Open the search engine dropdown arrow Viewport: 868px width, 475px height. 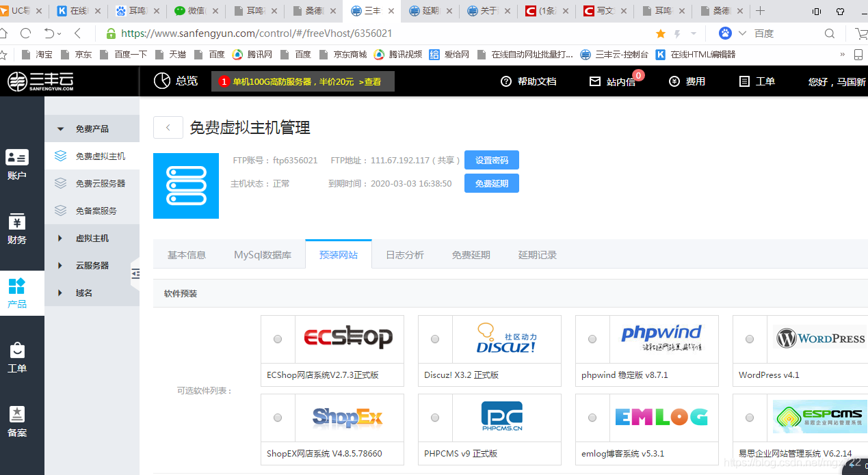[742, 33]
